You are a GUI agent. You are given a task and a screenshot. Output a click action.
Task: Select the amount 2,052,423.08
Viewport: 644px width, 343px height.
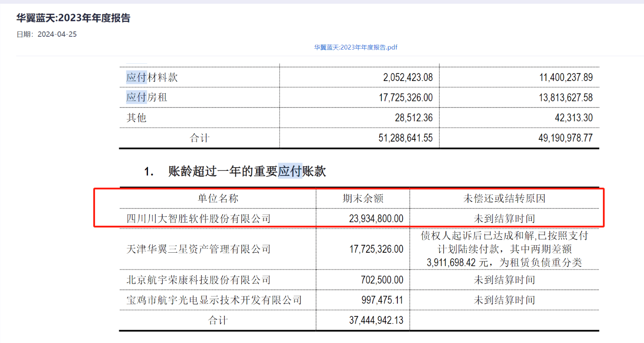[408, 78]
